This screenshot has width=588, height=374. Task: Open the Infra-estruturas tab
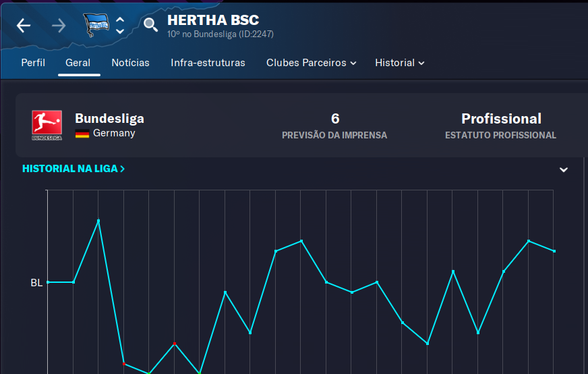pos(208,63)
